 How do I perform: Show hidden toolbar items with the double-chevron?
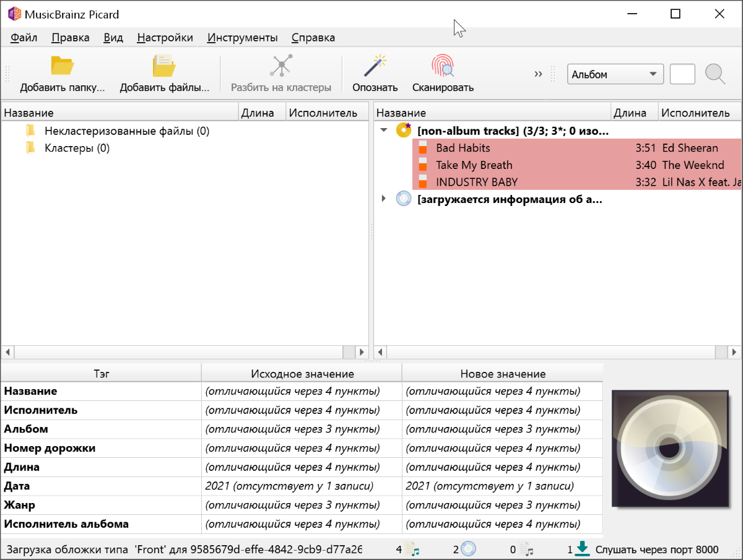pyautogui.click(x=538, y=74)
